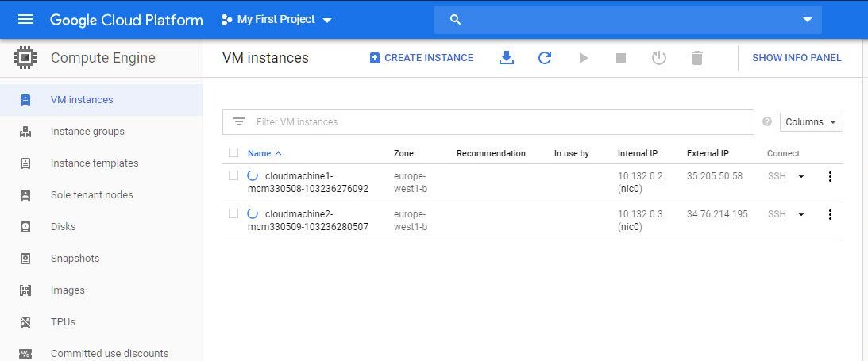Click the In use by column header
Screen dimensions: 868x361
571,153
